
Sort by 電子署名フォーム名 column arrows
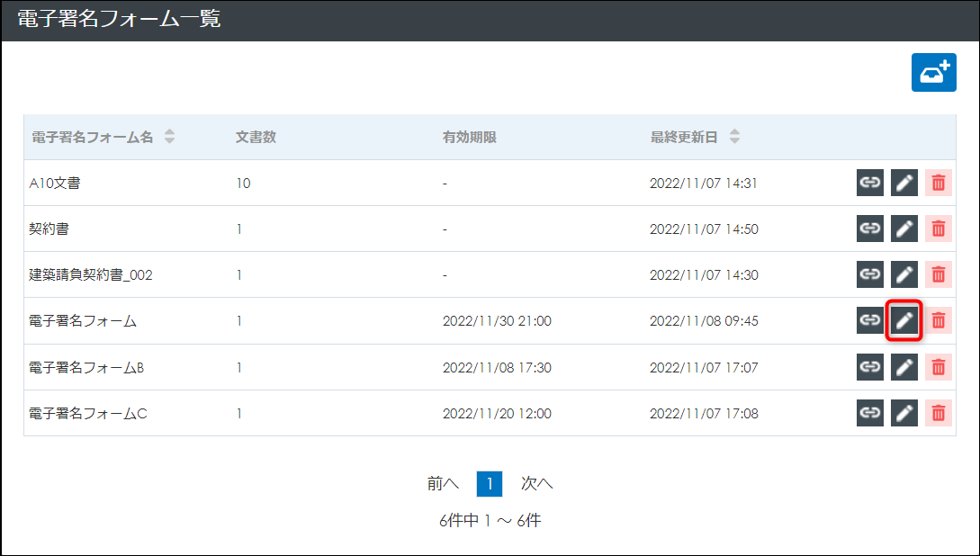pyautogui.click(x=169, y=137)
